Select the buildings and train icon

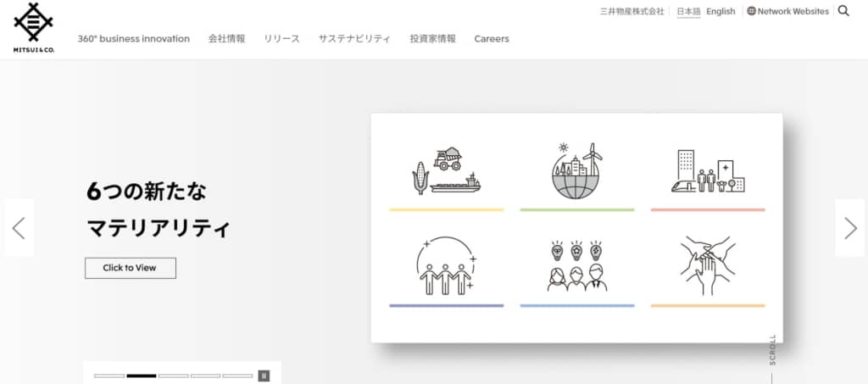(708, 171)
